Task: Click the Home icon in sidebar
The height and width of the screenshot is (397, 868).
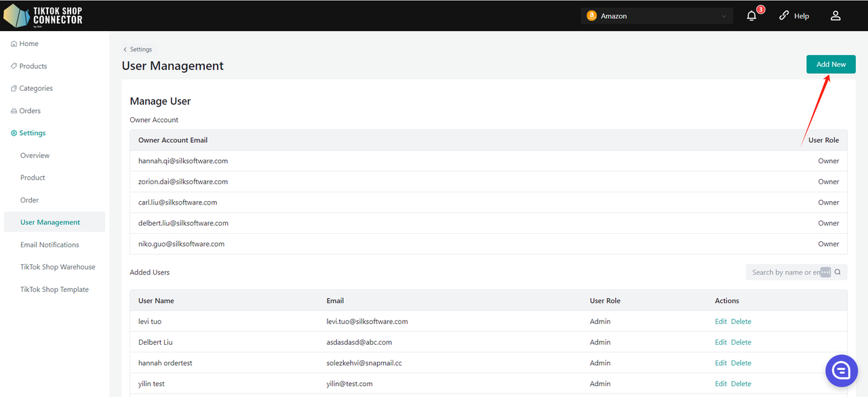Action: coord(14,44)
